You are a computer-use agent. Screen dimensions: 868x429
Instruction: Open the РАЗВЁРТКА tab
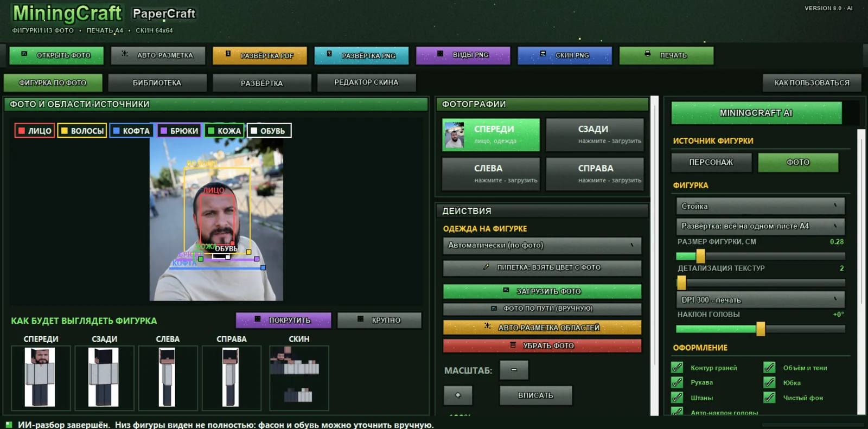pyautogui.click(x=262, y=82)
